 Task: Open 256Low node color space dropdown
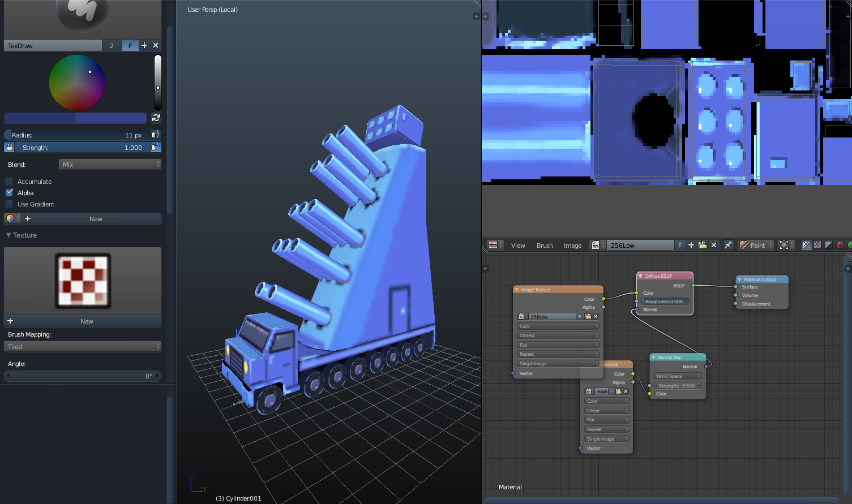(558, 326)
